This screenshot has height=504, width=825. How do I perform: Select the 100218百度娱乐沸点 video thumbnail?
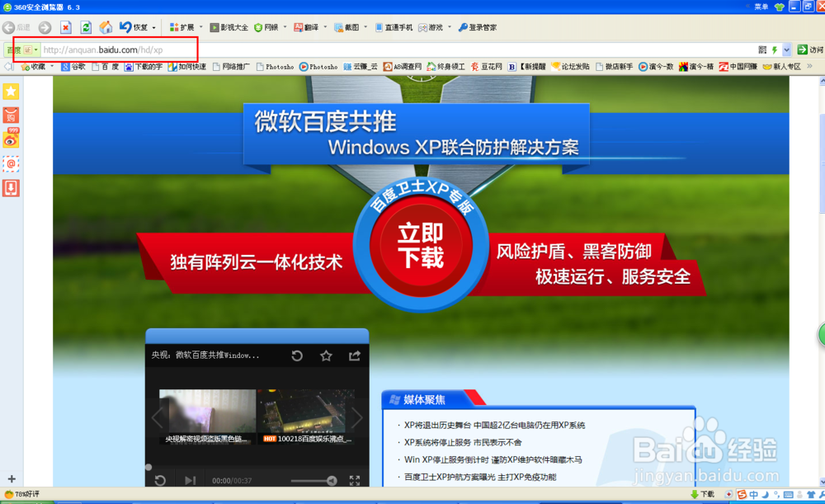(x=306, y=417)
